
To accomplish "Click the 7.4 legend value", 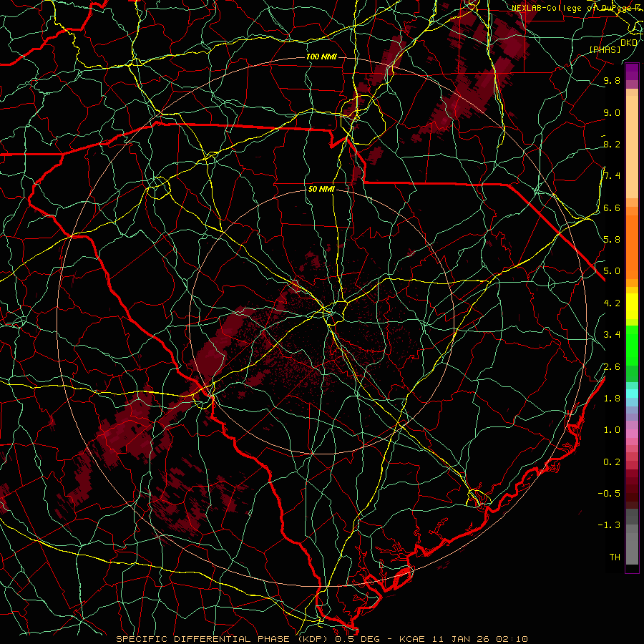I will click(x=612, y=176).
